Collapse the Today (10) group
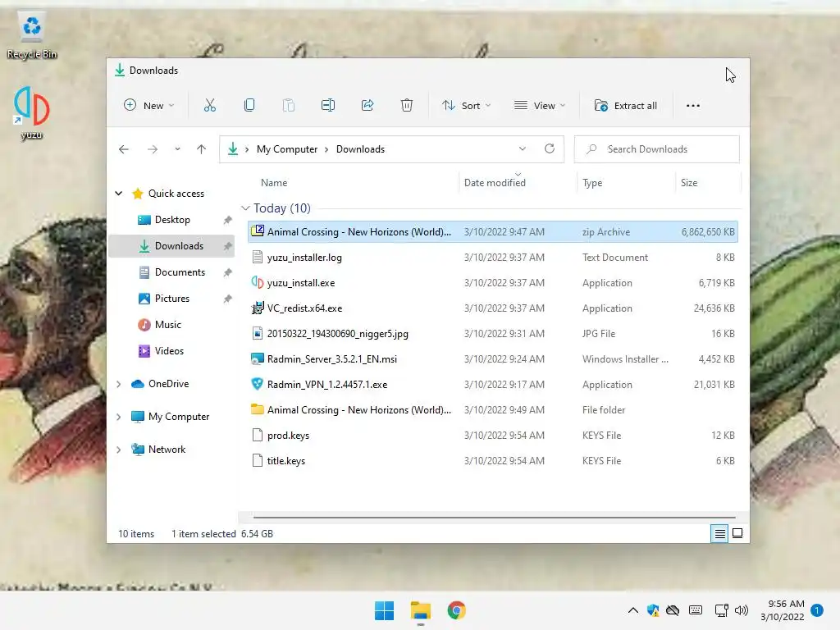Image resolution: width=840 pixels, height=630 pixels. [245, 208]
